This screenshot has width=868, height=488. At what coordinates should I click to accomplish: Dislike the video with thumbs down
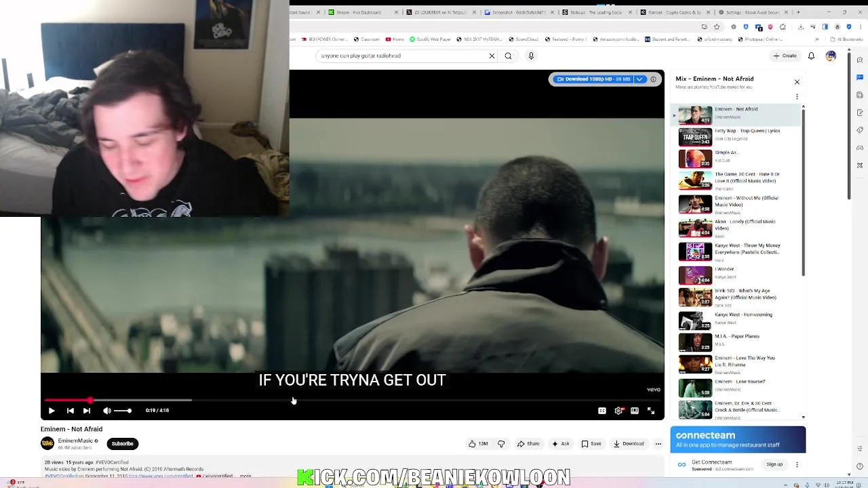click(501, 444)
